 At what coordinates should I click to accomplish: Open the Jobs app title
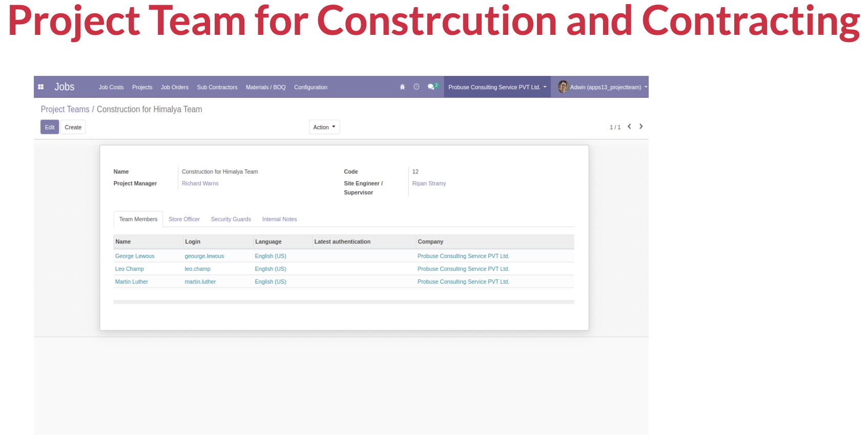(x=65, y=87)
